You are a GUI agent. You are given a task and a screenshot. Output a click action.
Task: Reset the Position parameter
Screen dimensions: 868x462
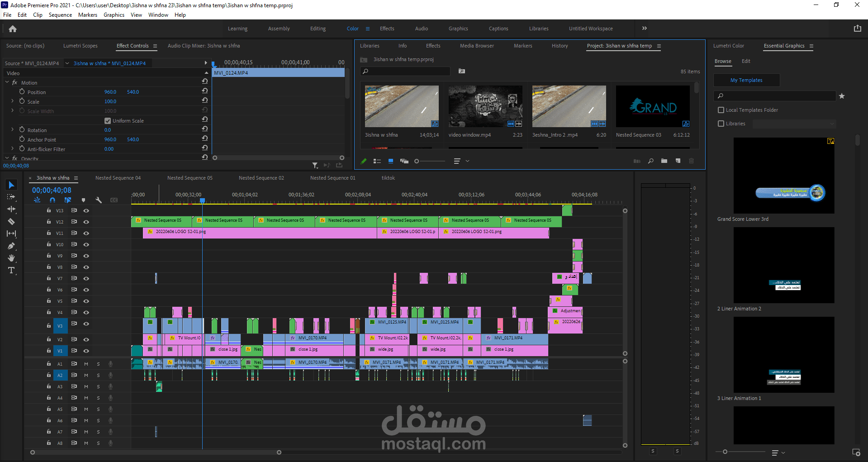click(x=205, y=90)
